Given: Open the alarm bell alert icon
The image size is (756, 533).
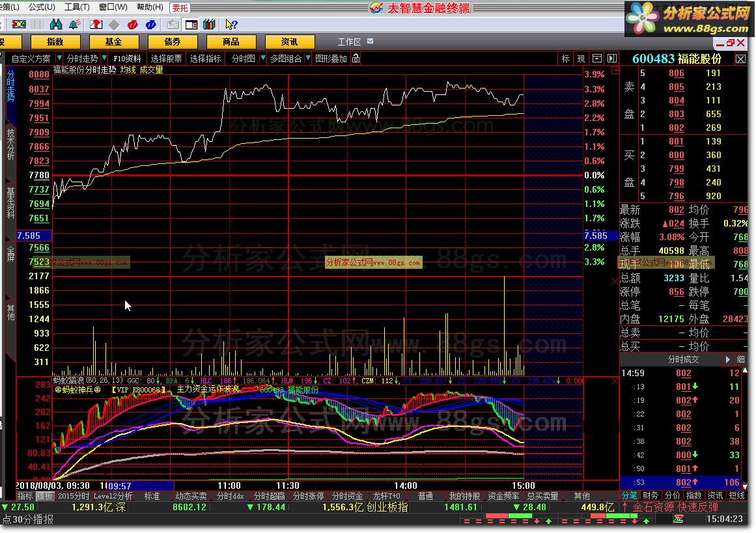Looking at the screenshot, I should 75,24.
